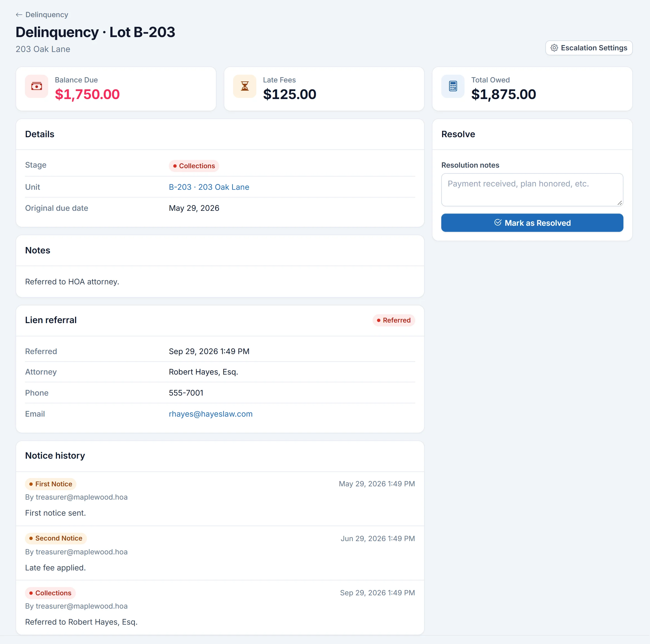Click the Mark as Resolved button
Viewport: 650px width, 644px height.
[x=532, y=222]
